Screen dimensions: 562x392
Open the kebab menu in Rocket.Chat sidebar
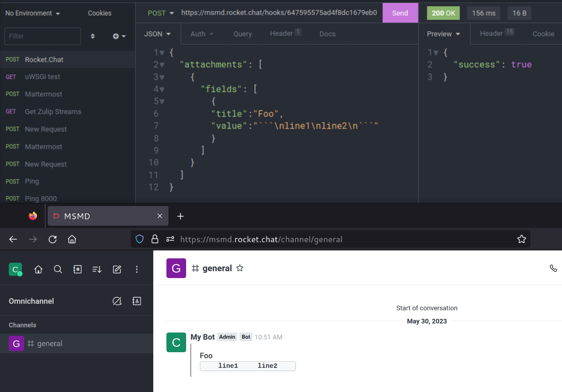point(136,269)
